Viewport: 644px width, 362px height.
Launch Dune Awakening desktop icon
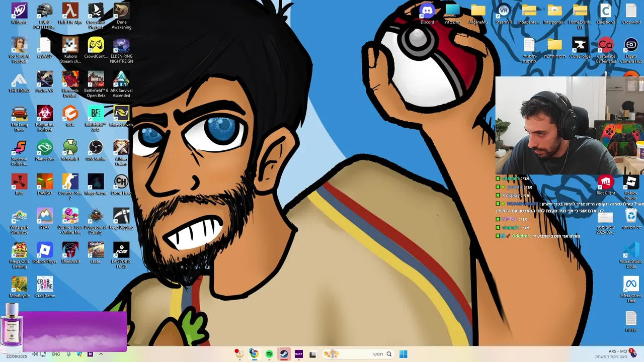point(121,15)
